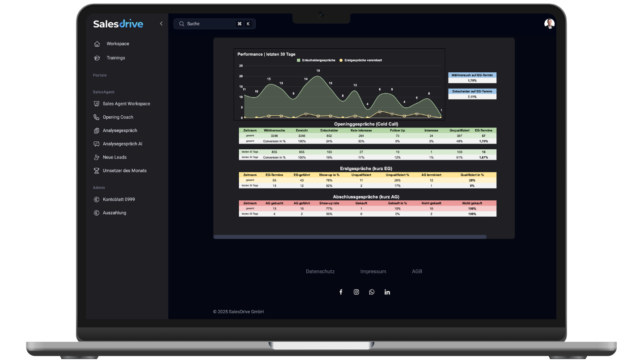Image resolution: width=644 pixels, height=362 pixels.
Task: Click the Workspace home icon
Action: [97, 44]
